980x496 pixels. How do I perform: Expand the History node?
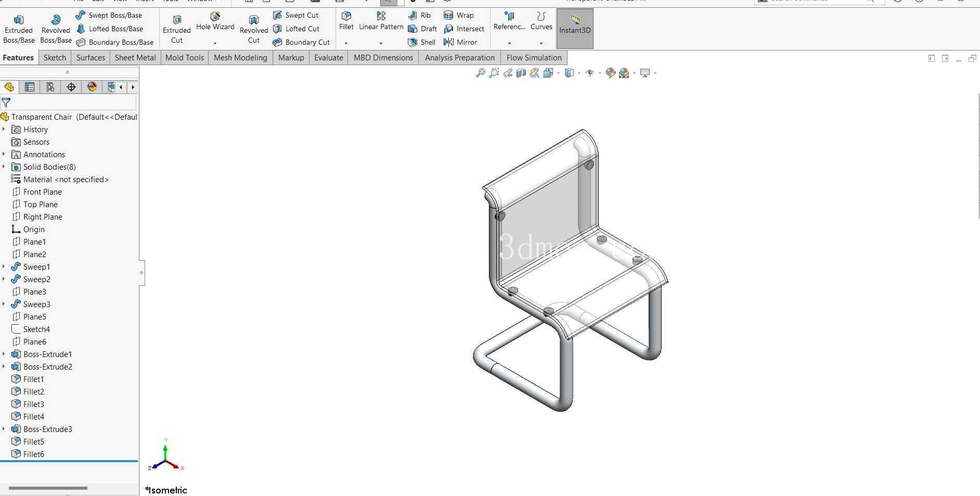point(4,129)
